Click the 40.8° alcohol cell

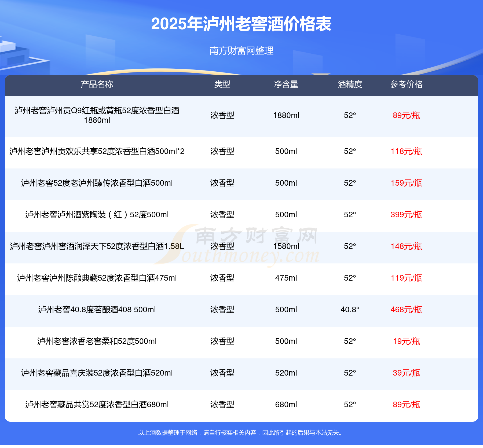pyautogui.click(x=350, y=310)
